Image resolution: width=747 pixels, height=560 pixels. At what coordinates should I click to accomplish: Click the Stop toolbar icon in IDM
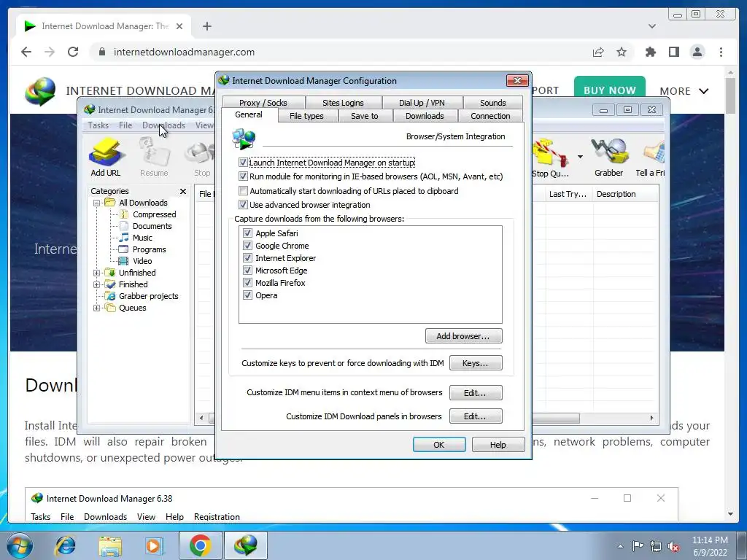pyautogui.click(x=201, y=157)
